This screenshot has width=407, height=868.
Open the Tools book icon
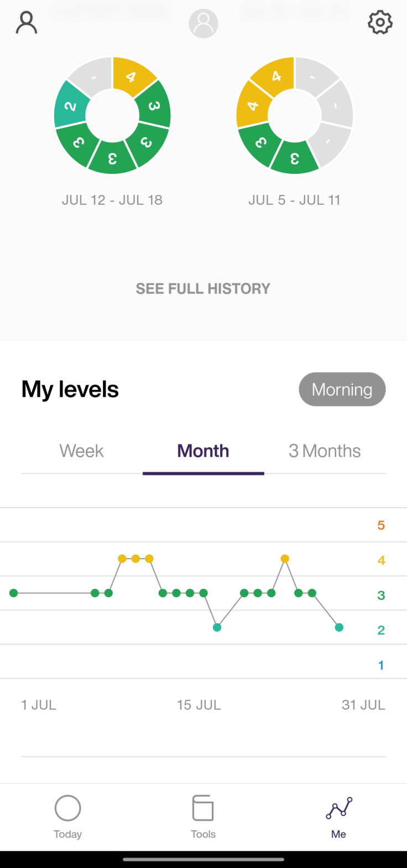click(203, 808)
